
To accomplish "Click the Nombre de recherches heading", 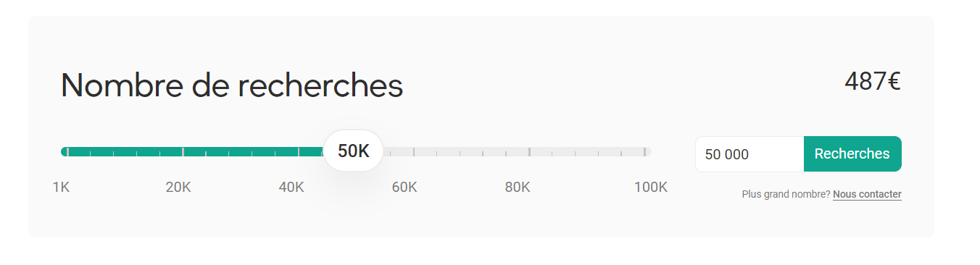I will click(x=232, y=85).
